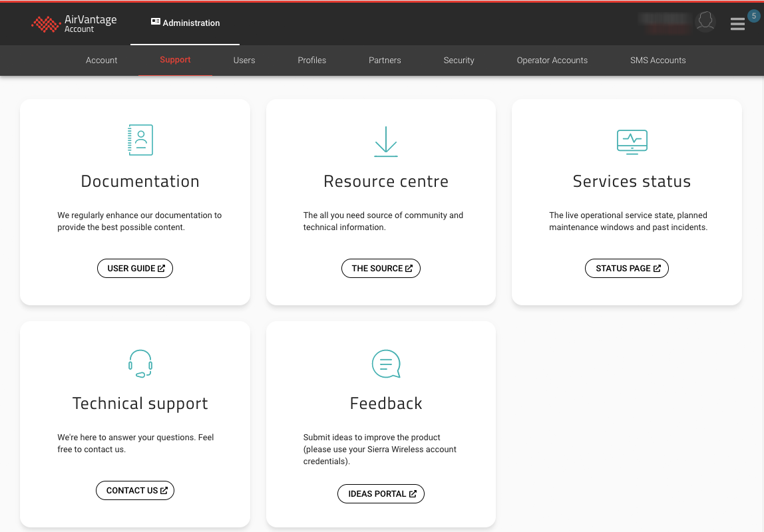Click the Resource centre download arrow icon

[x=386, y=141]
